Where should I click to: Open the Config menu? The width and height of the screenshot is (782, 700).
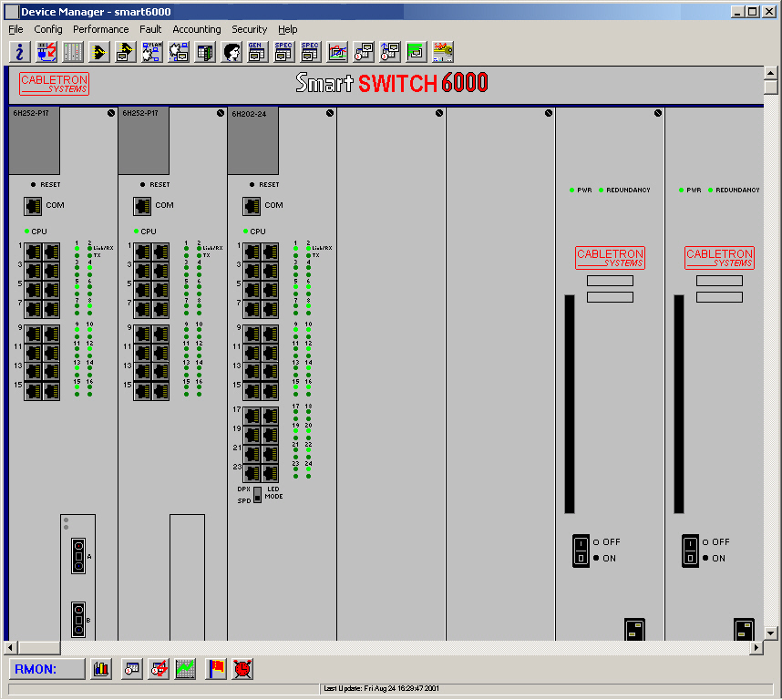click(48, 29)
